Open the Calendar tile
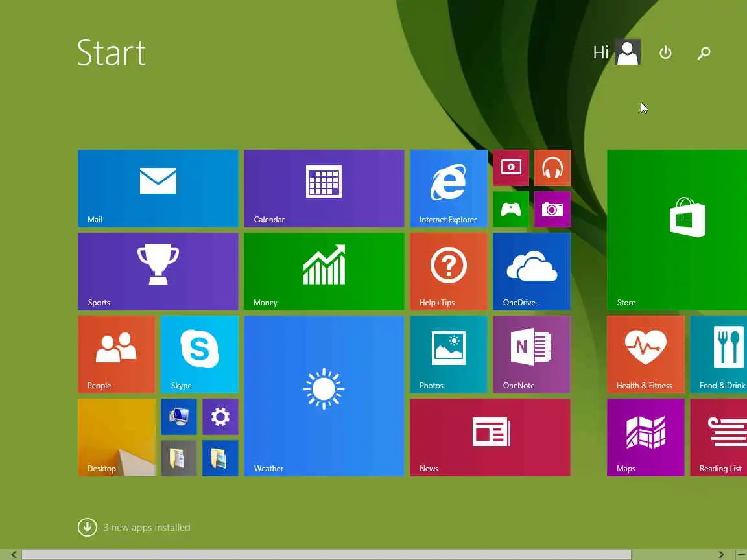The height and width of the screenshot is (560, 747). 324,189
